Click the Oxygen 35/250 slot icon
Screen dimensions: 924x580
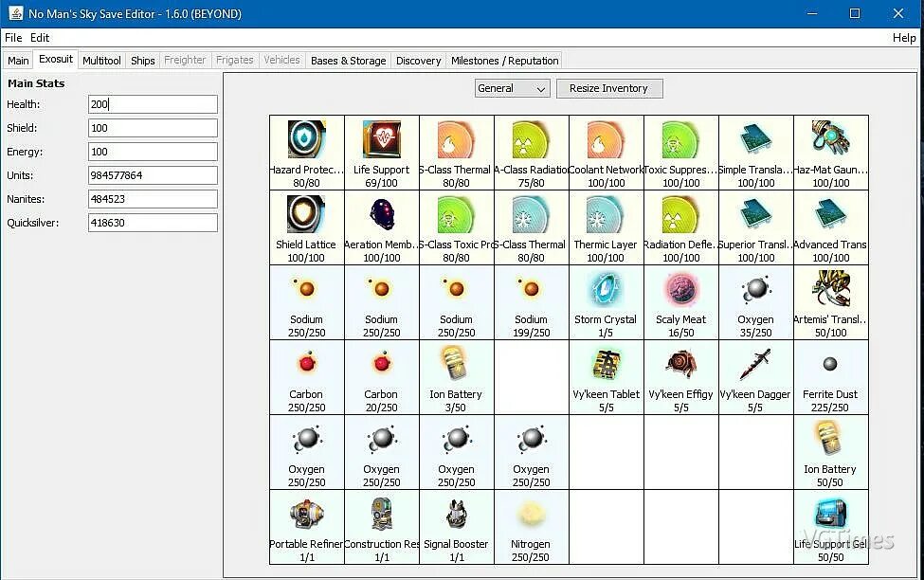coord(756,289)
